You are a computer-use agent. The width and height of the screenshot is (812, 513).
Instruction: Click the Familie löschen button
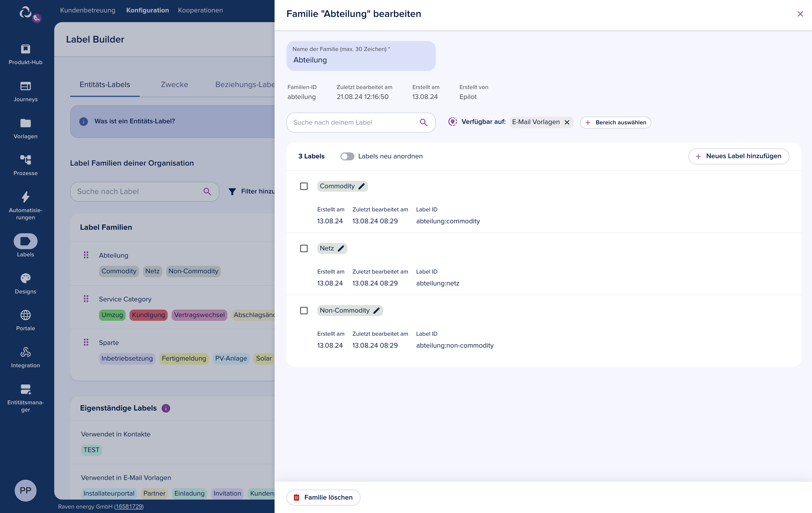(x=323, y=498)
